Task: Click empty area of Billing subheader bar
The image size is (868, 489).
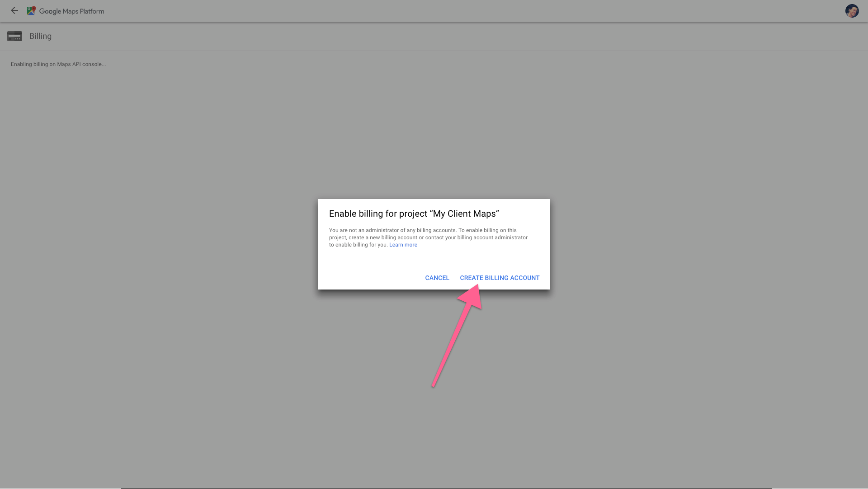Action: coord(452,36)
